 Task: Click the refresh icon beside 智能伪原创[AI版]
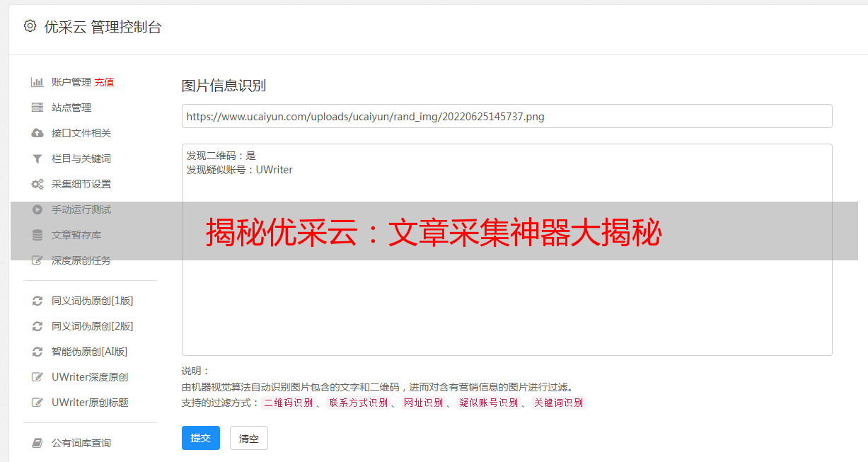tap(37, 352)
